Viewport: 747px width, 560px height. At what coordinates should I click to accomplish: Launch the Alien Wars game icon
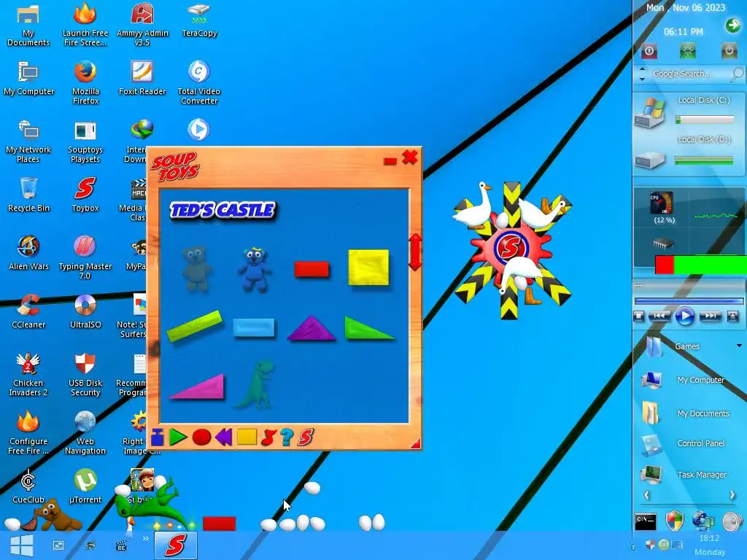pyautogui.click(x=28, y=253)
